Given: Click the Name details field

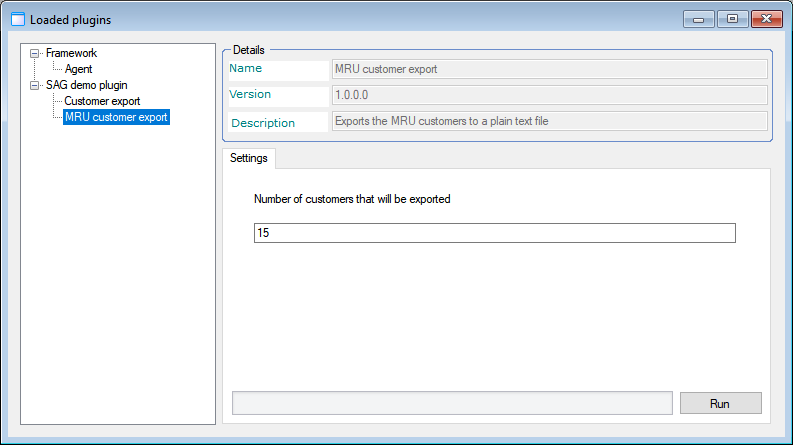Looking at the screenshot, I should [x=549, y=69].
